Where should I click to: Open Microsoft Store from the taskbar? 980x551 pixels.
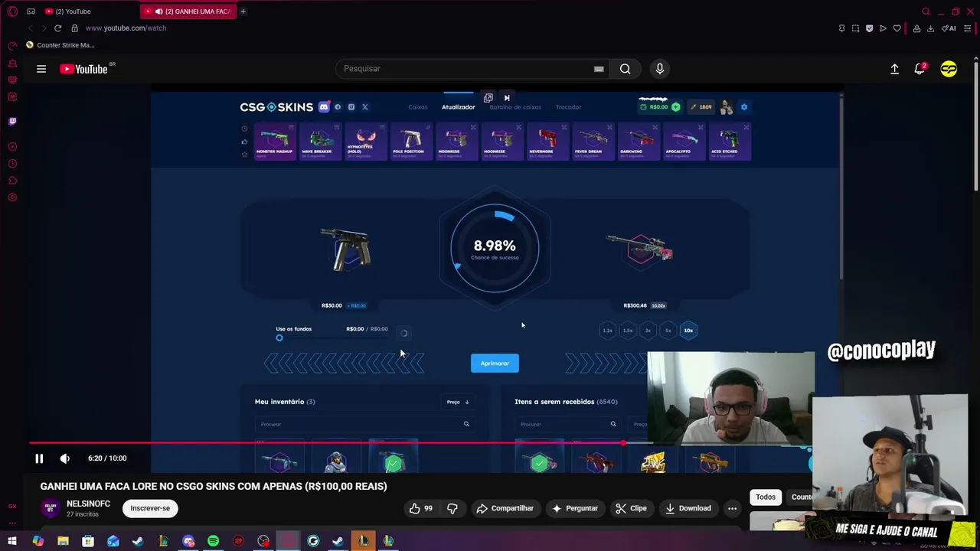click(88, 542)
